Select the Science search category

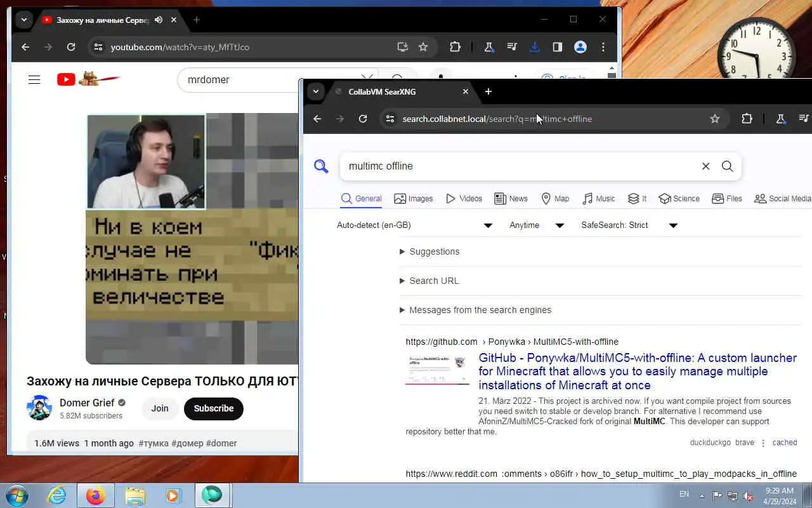(679, 199)
